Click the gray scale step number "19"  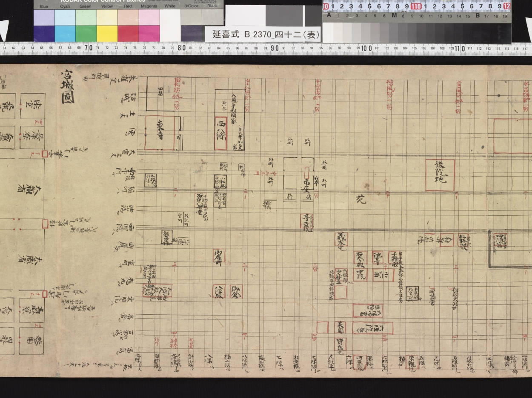coord(505,16)
